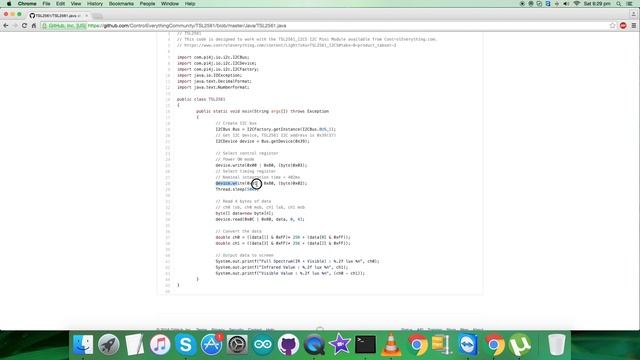Click the GitHub Inc. secure site badge
Screen dimensions: 640x360
pos(64,26)
